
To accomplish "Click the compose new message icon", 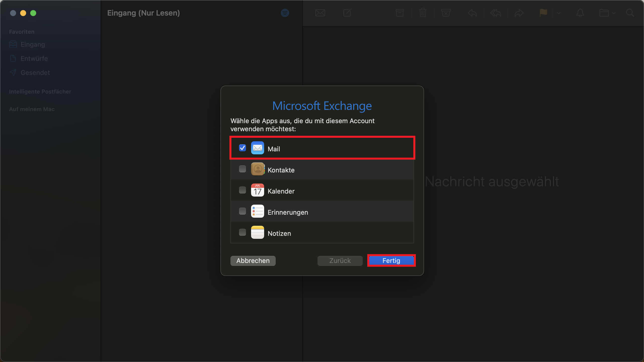I will (347, 13).
